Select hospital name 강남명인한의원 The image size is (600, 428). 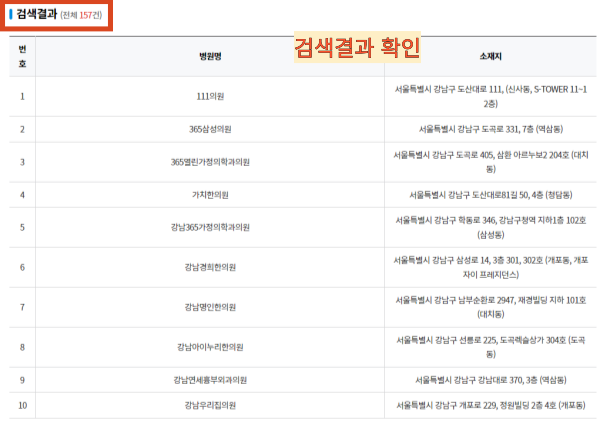pyautogui.click(x=210, y=307)
